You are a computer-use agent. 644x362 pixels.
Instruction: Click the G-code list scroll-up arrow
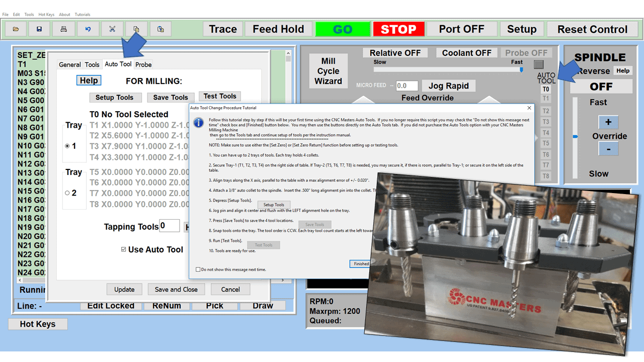(x=288, y=52)
